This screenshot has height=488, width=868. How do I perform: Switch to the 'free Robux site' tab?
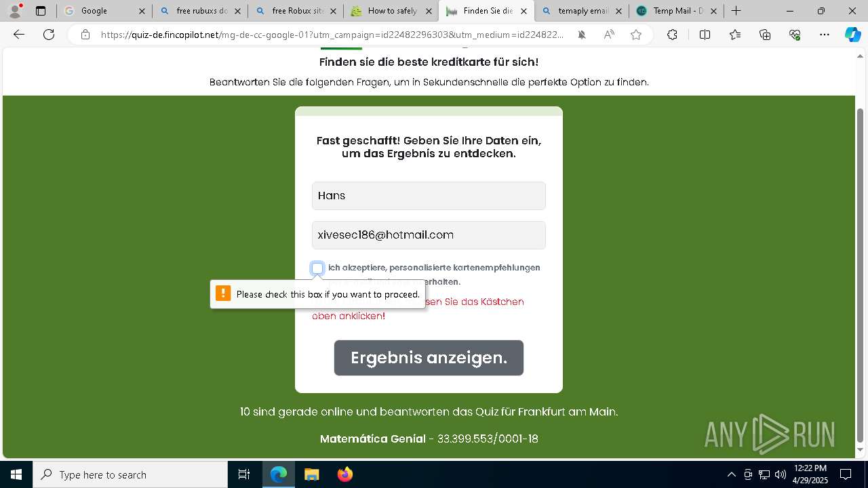point(297,11)
